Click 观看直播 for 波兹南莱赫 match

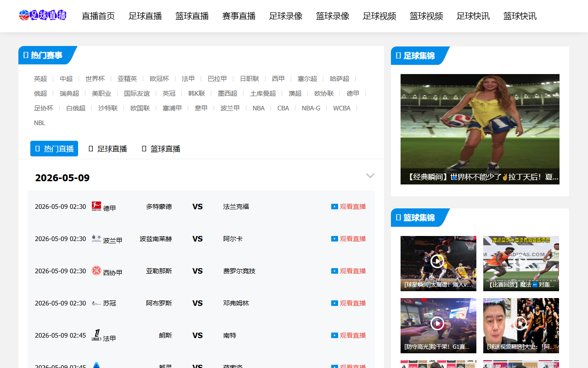[349, 239]
